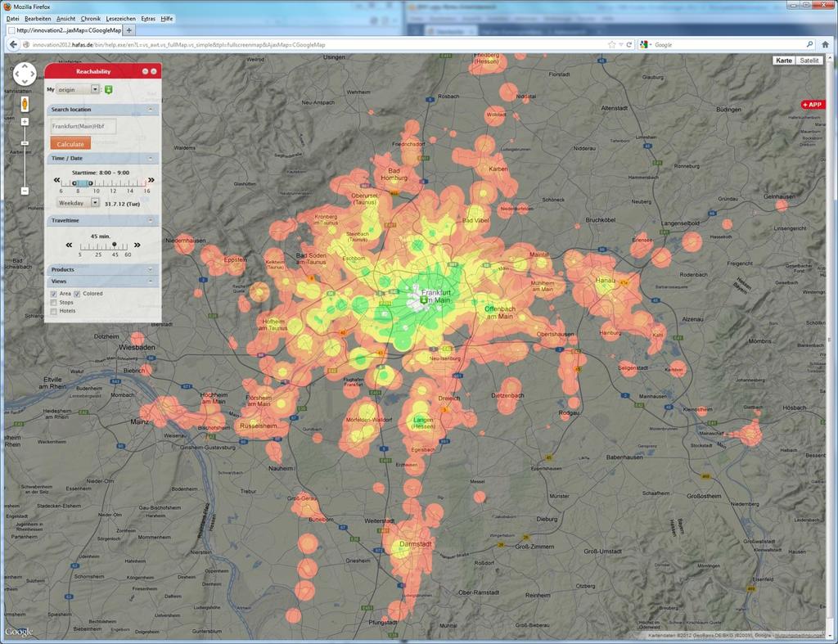Click the Wiesbaden label on the map
Image resolution: width=838 pixels, height=644 pixels.
[137, 348]
